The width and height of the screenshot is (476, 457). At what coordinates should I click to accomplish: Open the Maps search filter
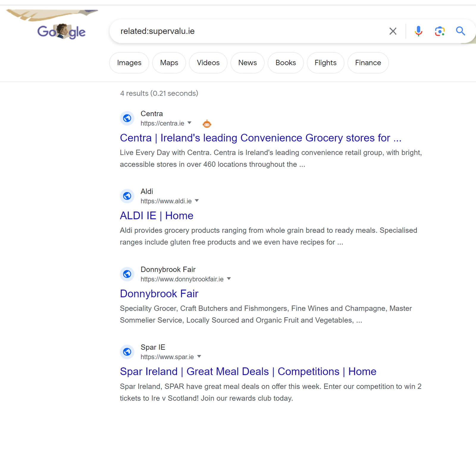[x=169, y=62]
